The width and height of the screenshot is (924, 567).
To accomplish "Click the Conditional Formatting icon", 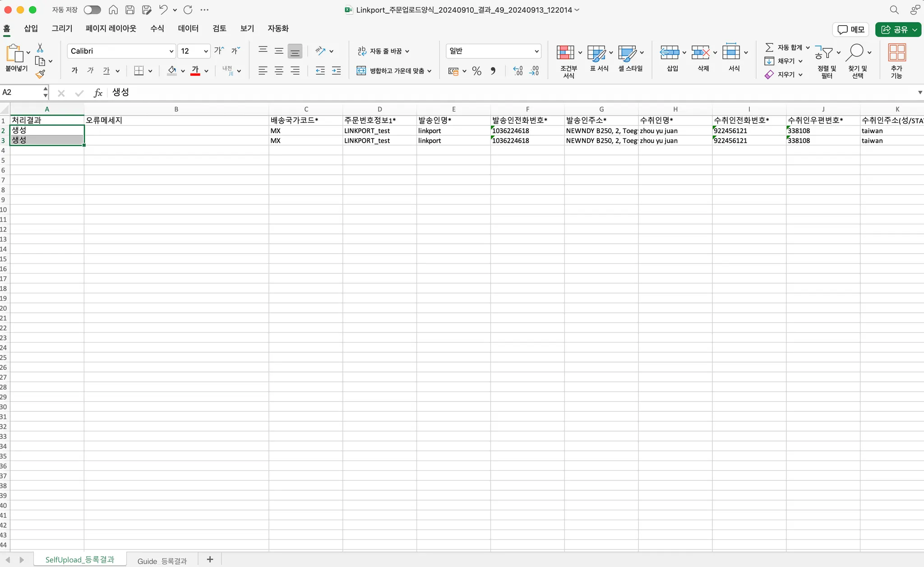I will pos(565,53).
